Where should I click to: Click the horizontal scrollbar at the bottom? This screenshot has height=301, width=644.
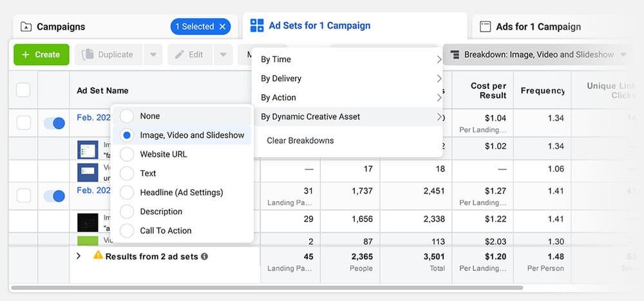(267, 288)
